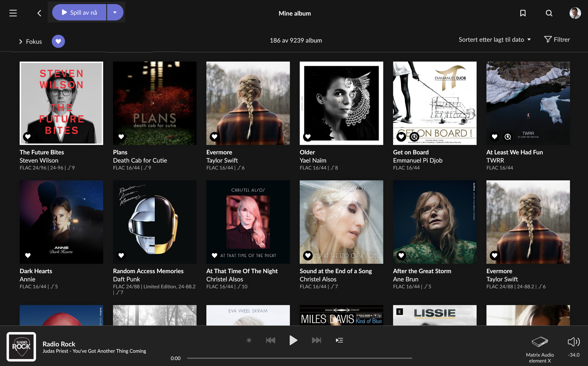Click heart icon on second-row Evermore cover
Viewport: 588px width, 366px height.
495,256
